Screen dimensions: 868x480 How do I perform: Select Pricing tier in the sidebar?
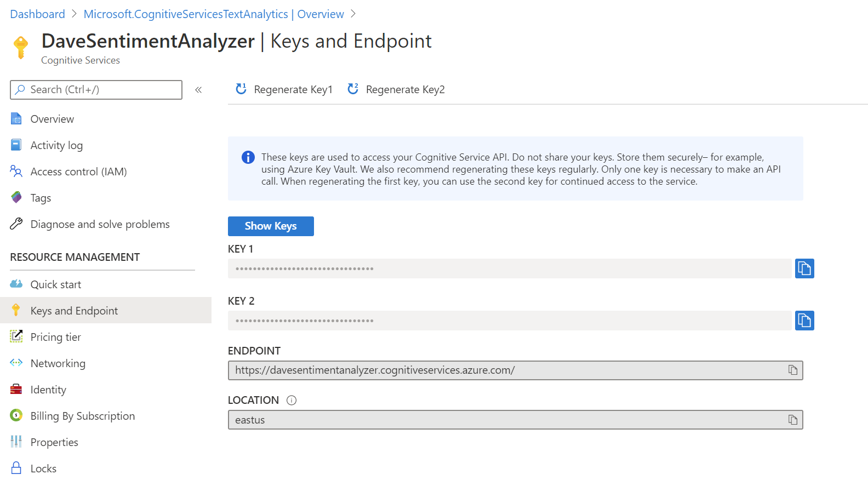55,337
